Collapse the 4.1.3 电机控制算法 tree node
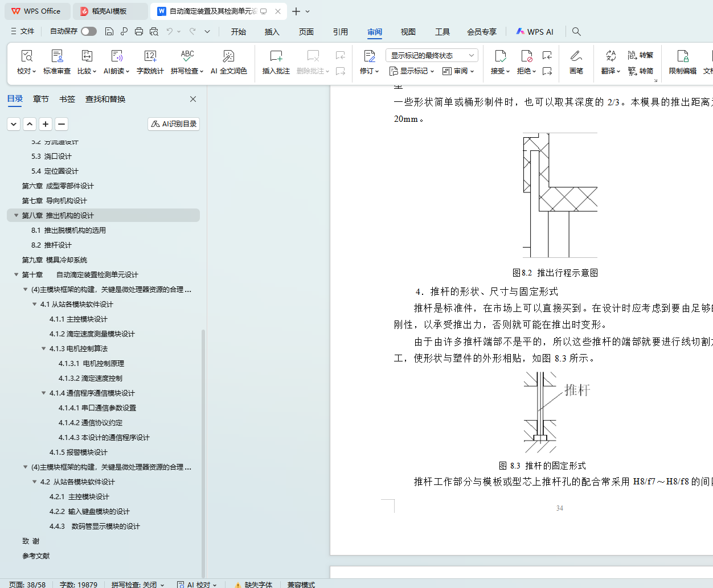The image size is (713, 588). pyautogui.click(x=44, y=348)
